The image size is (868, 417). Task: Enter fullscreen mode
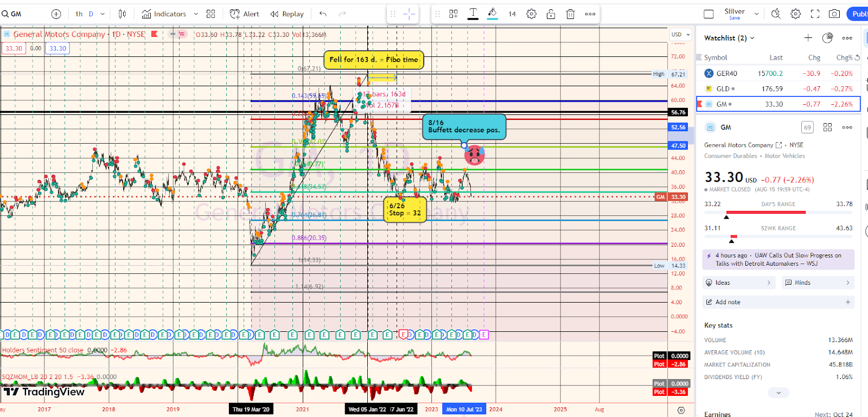tap(815, 14)
